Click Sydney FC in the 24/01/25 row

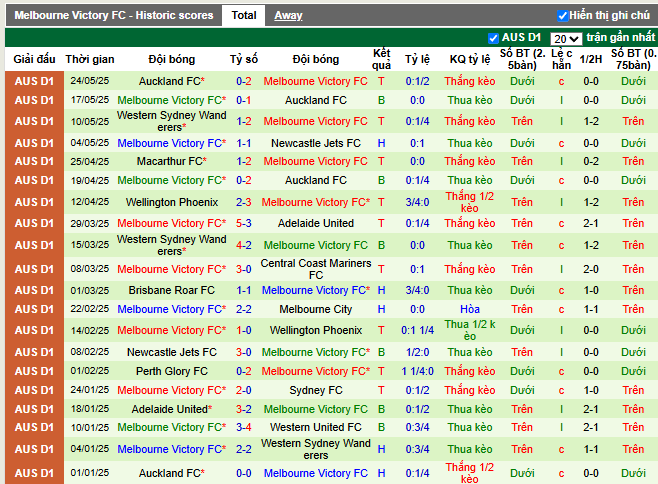[x=316, y=390]
